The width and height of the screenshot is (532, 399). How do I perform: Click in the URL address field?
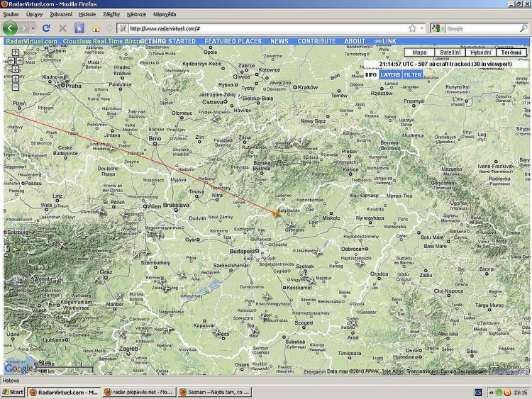click(x=268, y=28)
